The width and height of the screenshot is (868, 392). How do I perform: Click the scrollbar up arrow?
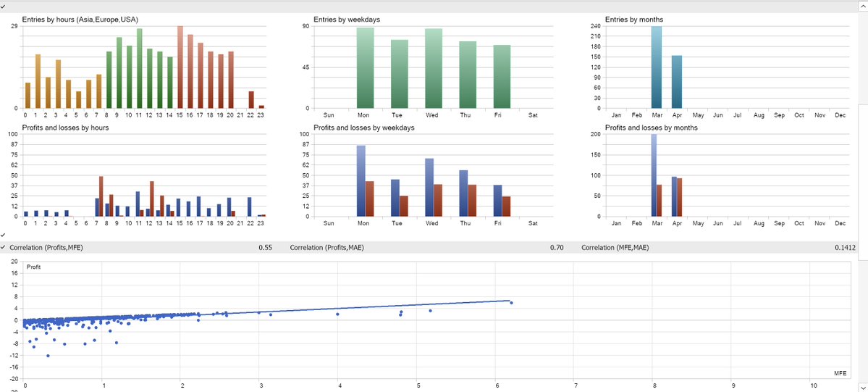click(863, 5)
